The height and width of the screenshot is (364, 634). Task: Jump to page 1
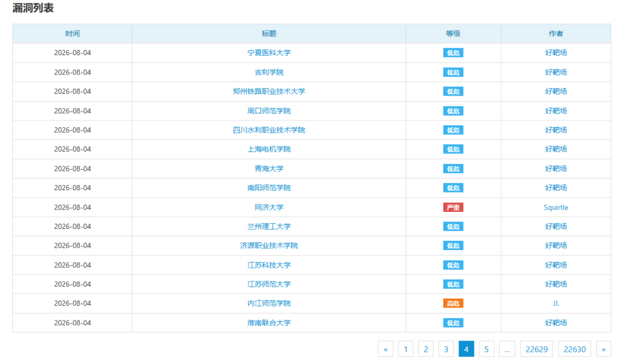coord(406,349)
